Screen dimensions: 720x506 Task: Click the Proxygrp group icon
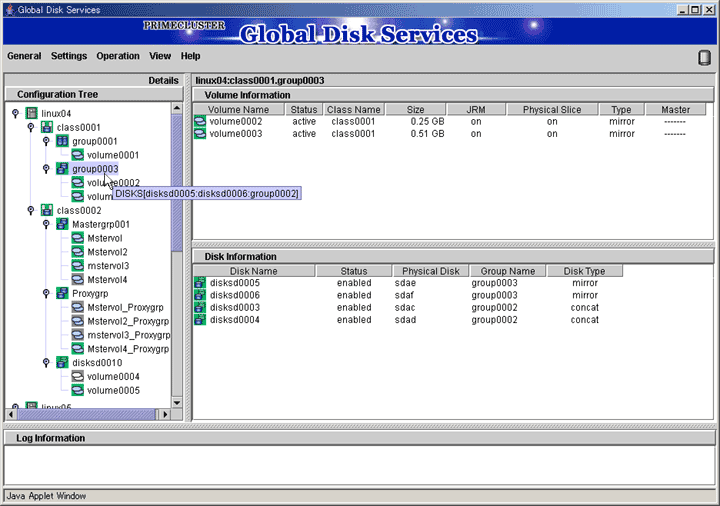pos(62,293)
